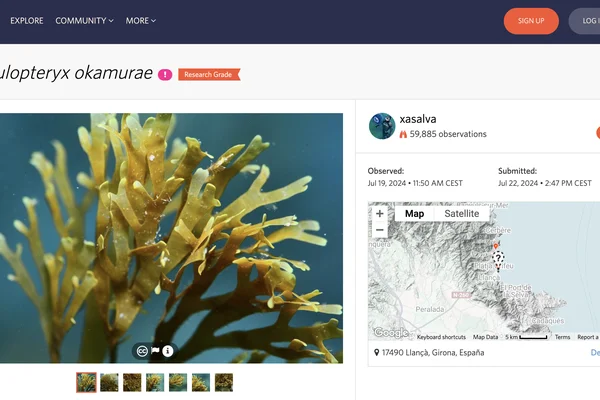Open the xasalva profile link

(418, 119)
